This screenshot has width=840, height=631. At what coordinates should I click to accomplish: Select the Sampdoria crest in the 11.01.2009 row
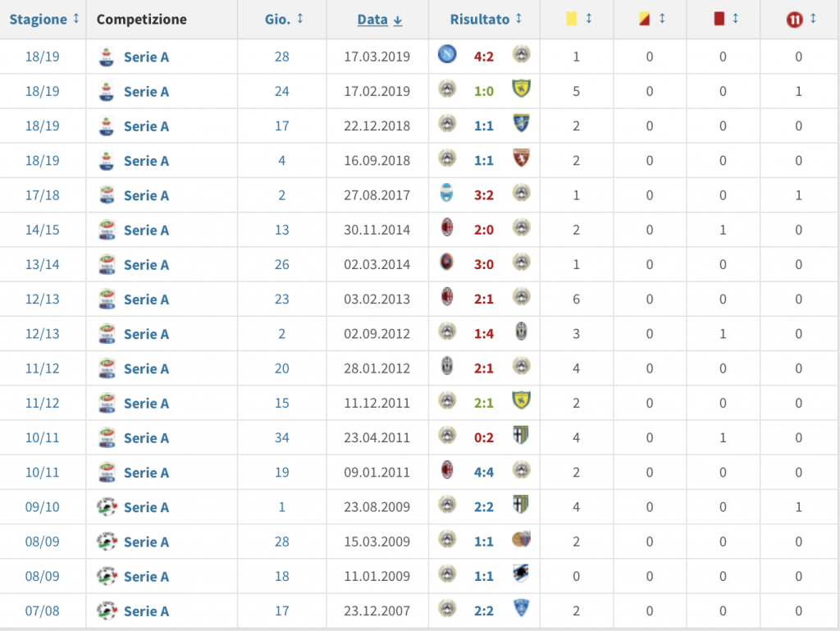520,575
